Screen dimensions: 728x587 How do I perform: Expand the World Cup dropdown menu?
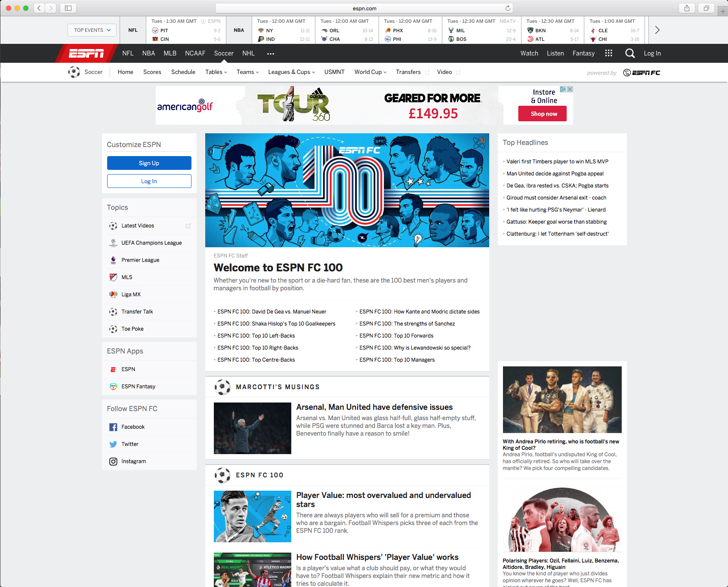click(370, 72)
